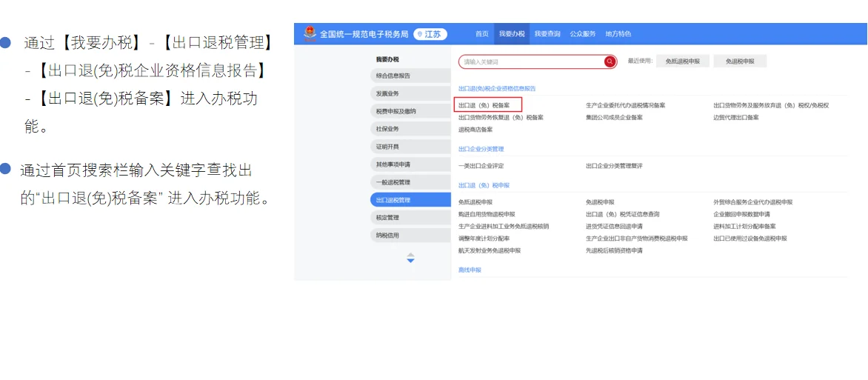Viewport: 868px width, 380px height.
Task: Open the 公众服务 tab
Action: point(582,34)
